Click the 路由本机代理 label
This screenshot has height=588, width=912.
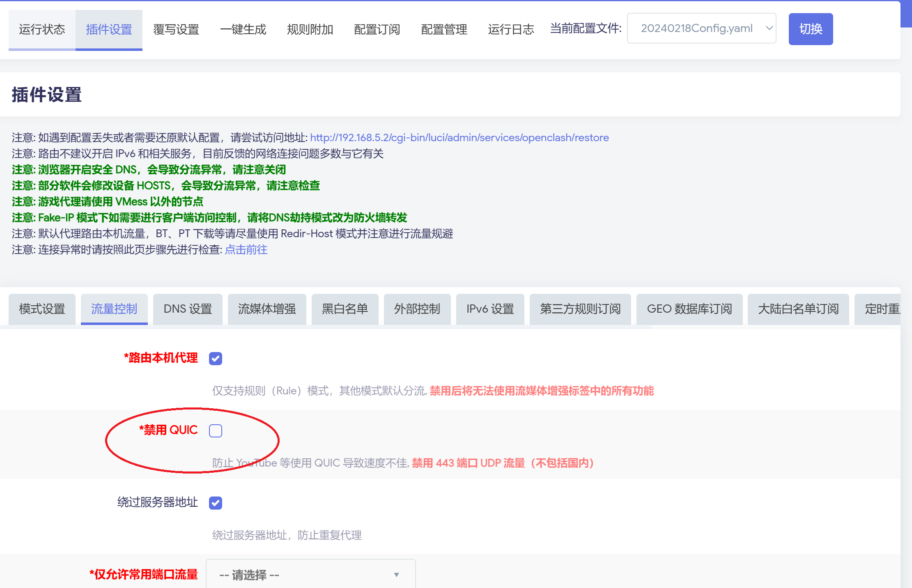161,358
